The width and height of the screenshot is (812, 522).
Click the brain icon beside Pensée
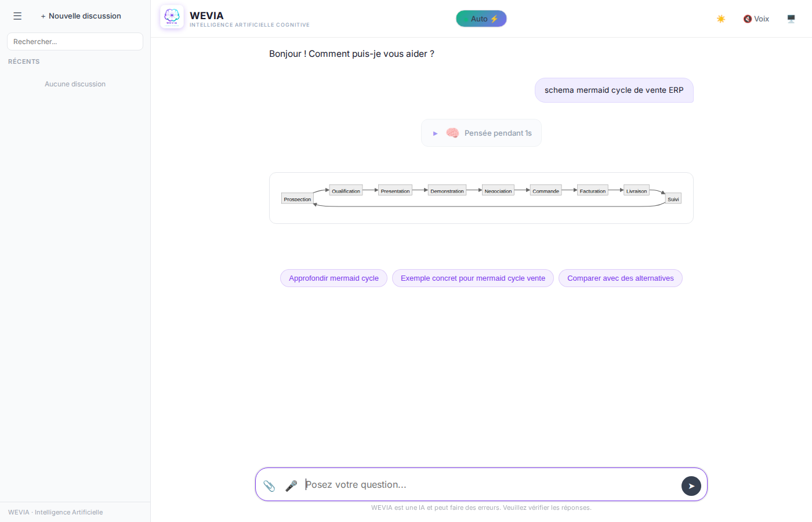coord(452,133)
